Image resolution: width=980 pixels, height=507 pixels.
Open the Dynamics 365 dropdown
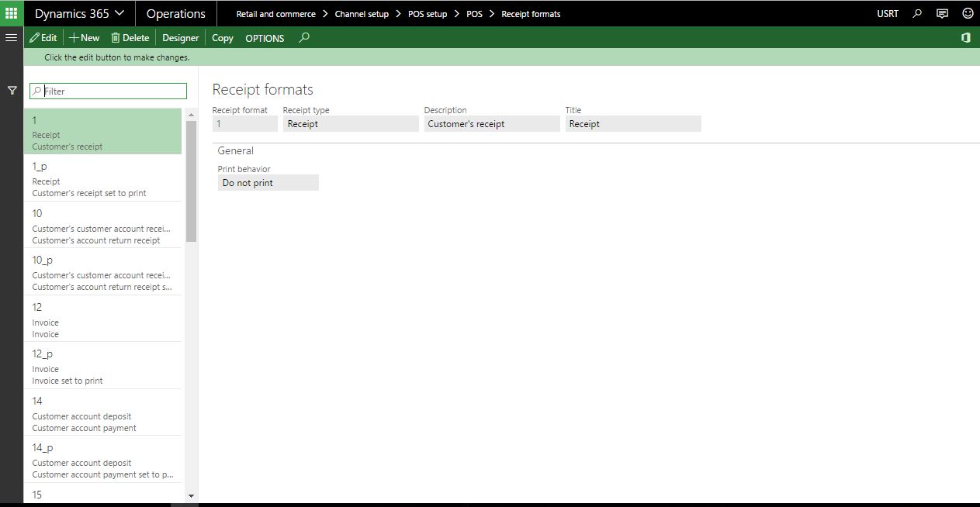79,13
